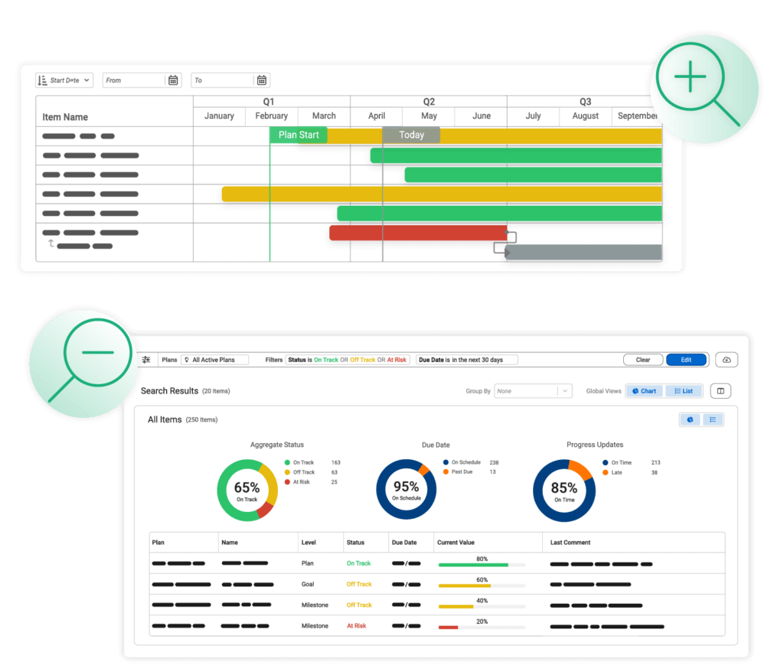784x672 pixels.
Task: Open the Group By None dropdown
Action: pyautogui.click(x=533, y=390)
